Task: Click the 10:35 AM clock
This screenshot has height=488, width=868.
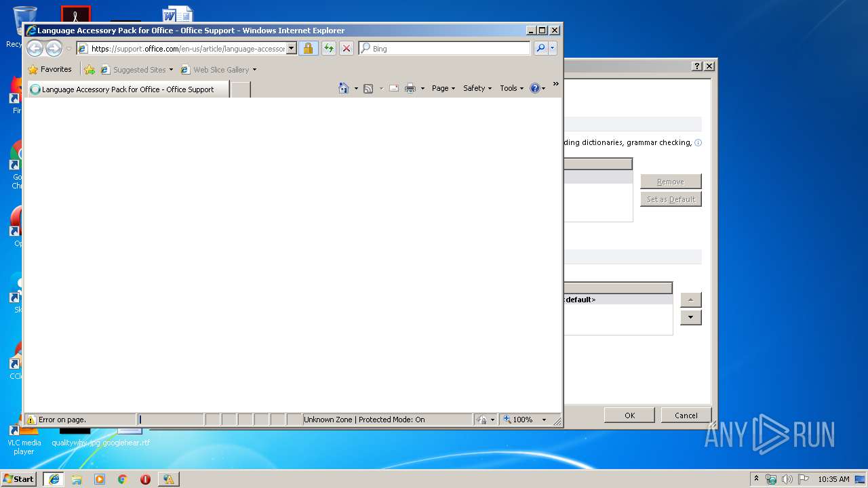Action: tap(833, 479)
